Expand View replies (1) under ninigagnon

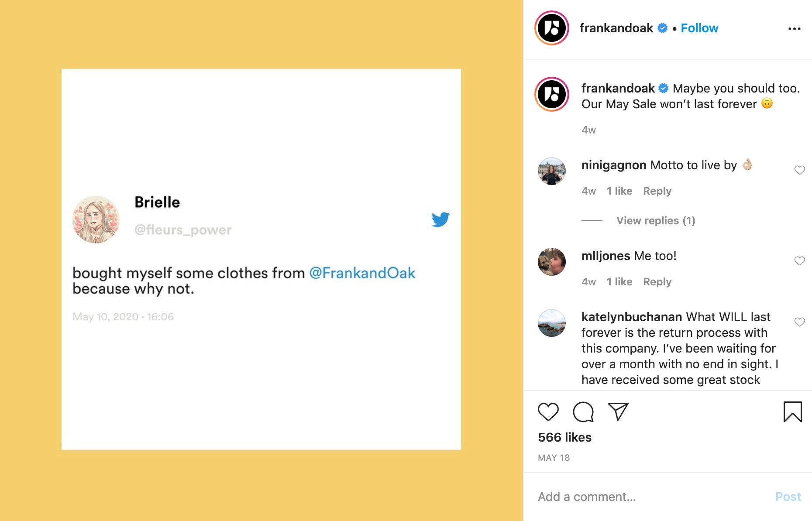tap(655, 221)
